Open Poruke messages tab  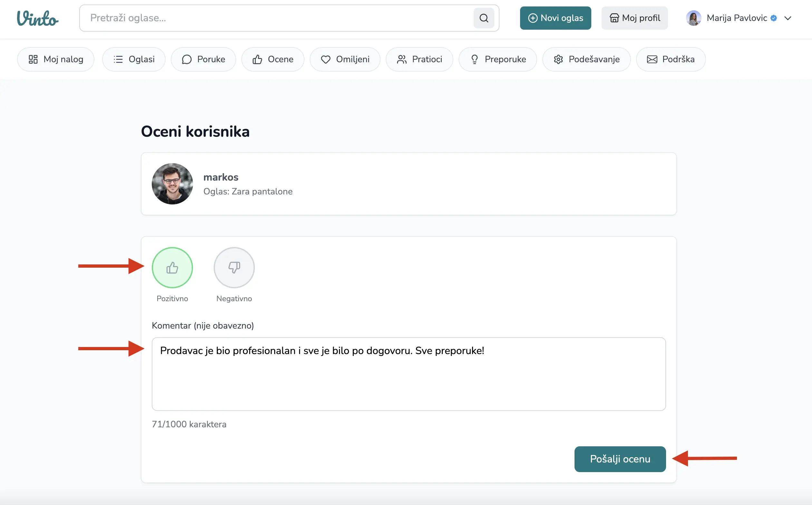(x=203, y=59)
